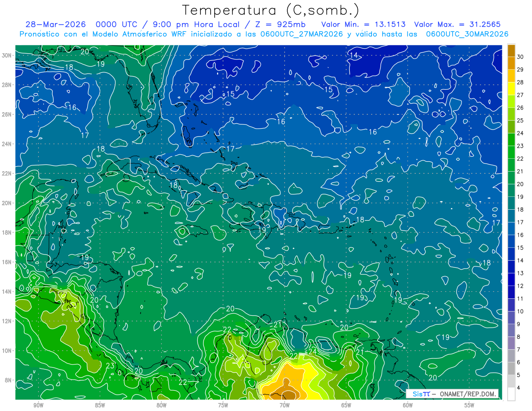Click the Valor Max. = 31.2565 text
Viewport: 532px width, 411px height.
[x=457, y=24]
